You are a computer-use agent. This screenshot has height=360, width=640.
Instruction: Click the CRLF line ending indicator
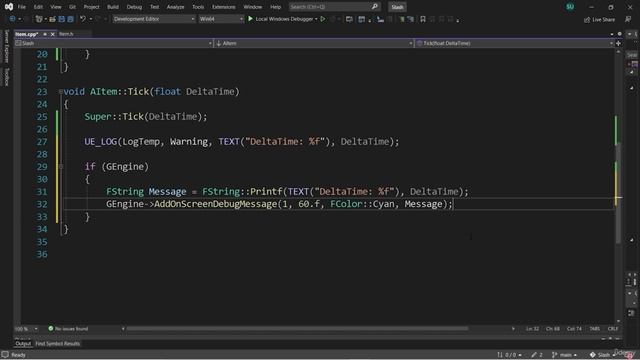coord(613,329)
